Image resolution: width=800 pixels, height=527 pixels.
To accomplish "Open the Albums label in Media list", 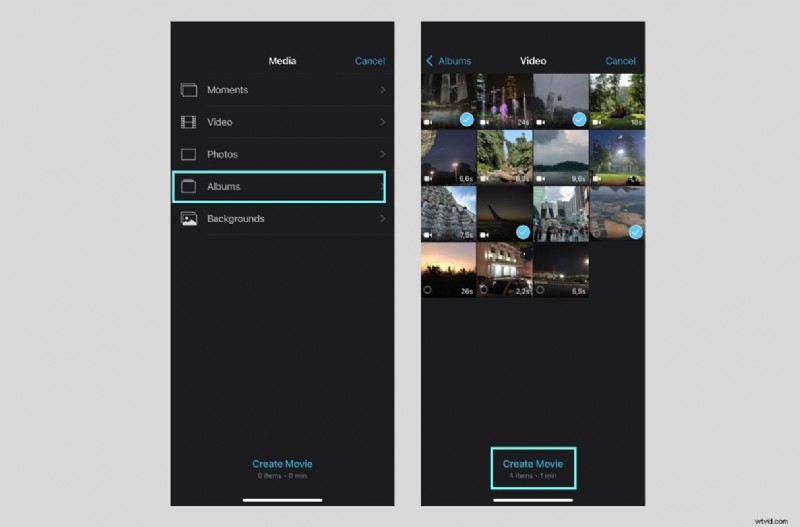I will coord(223,186).
